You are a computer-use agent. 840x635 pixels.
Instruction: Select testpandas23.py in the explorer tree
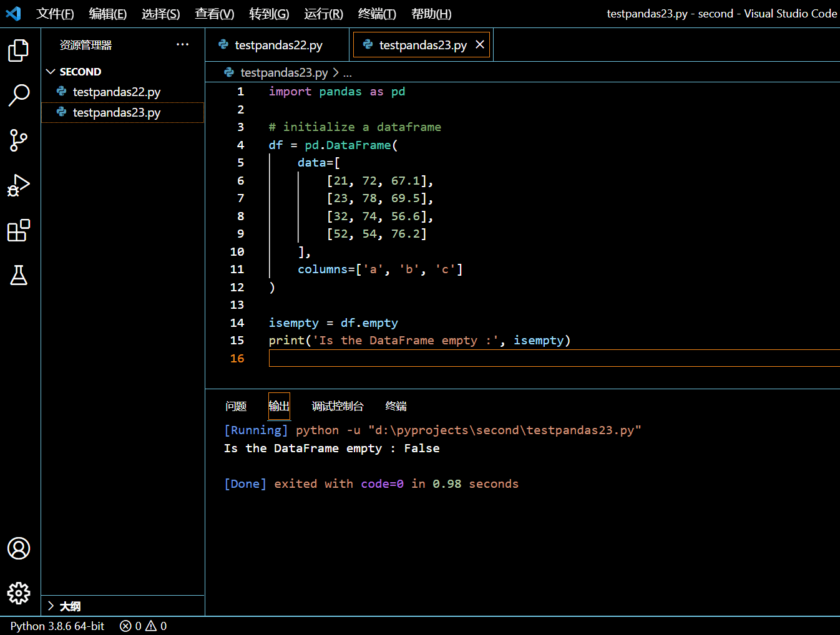122,112
